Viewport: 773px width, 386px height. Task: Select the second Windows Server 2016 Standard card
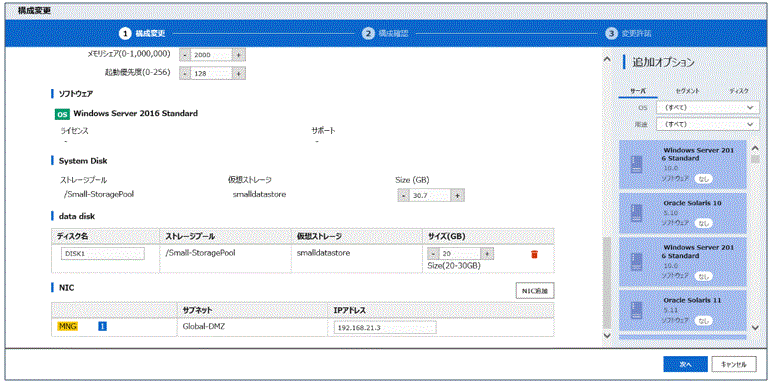click(683, 261)
